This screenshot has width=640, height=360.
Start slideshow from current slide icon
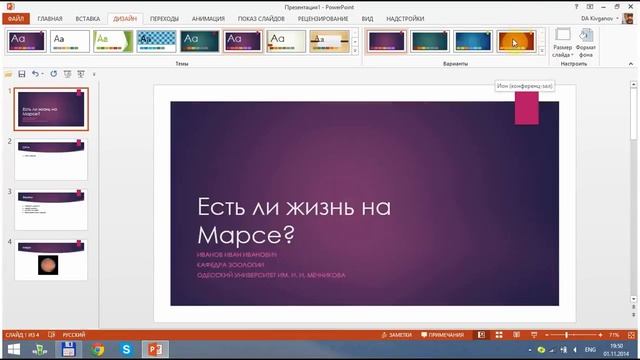pos(81,74)
